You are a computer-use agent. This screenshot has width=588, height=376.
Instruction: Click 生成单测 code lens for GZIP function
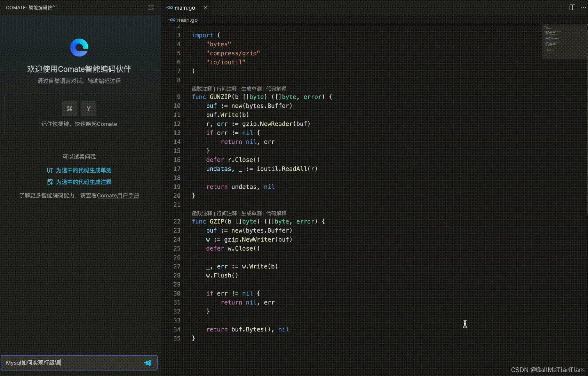click(251, 213)
